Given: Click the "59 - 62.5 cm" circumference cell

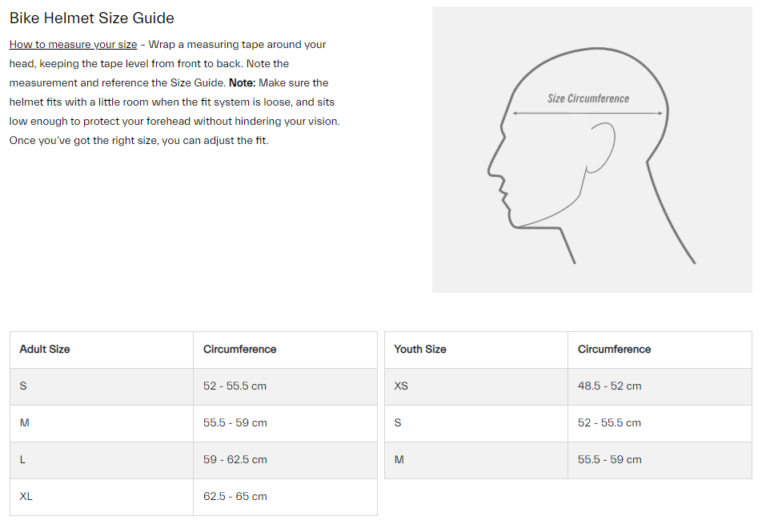Looking at the screenshot, I should [x=235, y=460].
